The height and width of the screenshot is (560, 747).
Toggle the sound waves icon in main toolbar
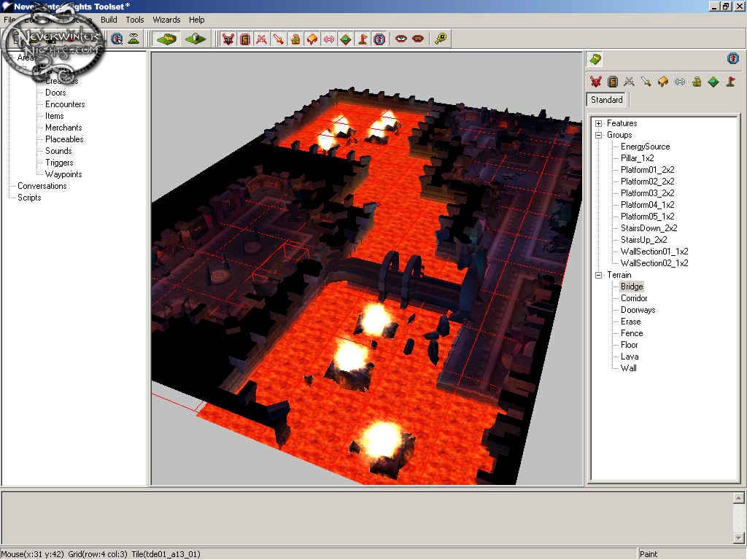329,39
